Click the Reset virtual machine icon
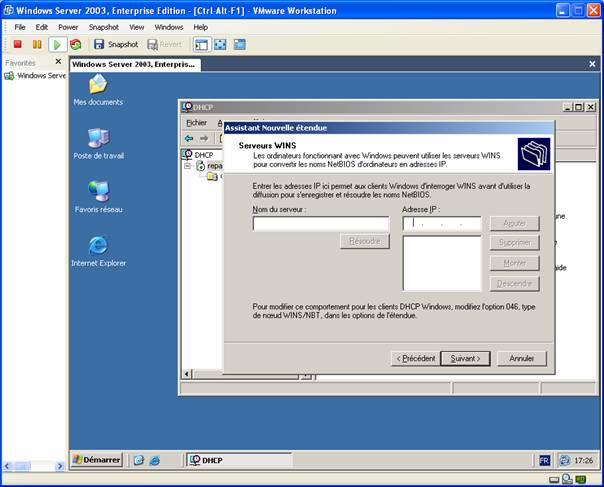Image resolution: width=604 pixels, height=487 pixels. (x=76, y=44)
